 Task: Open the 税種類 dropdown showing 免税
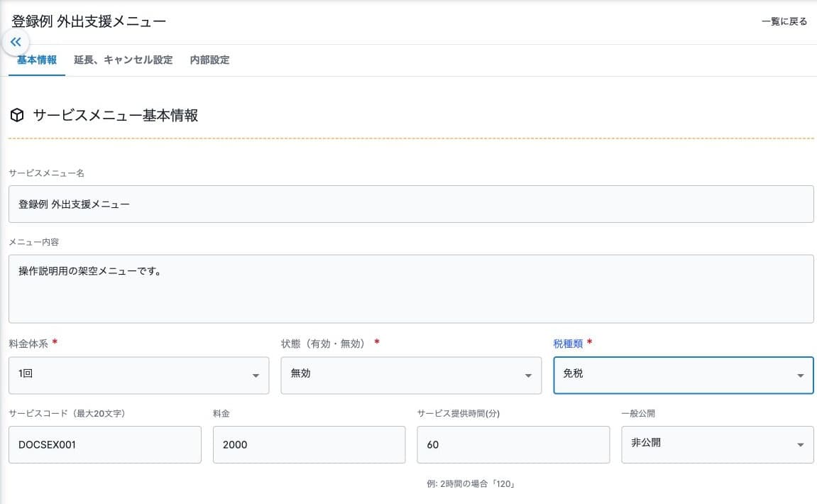click(x=683, y=376)
